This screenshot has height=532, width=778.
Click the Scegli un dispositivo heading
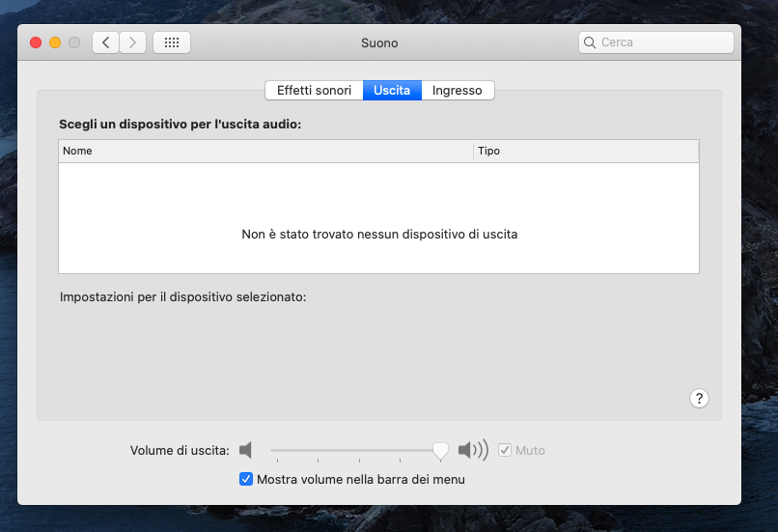pyautogui.click(x=181, y=124)
